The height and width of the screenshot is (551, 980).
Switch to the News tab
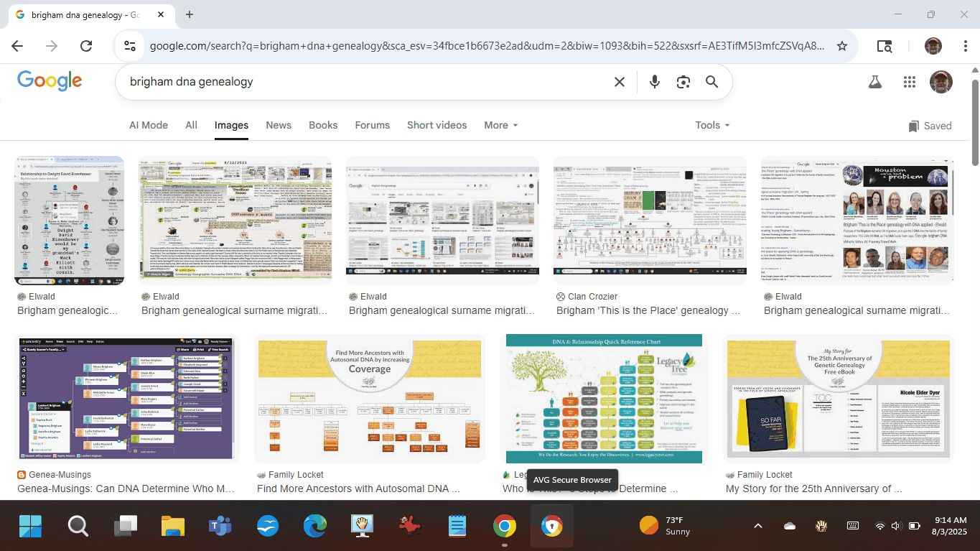pyautogui.click(x=279, y=125)
